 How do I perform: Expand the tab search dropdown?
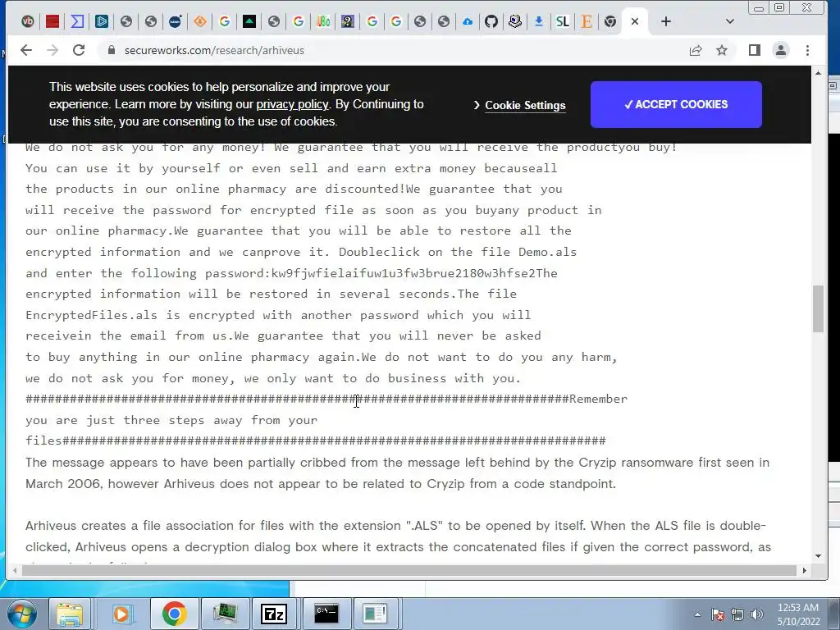[729, 21]
